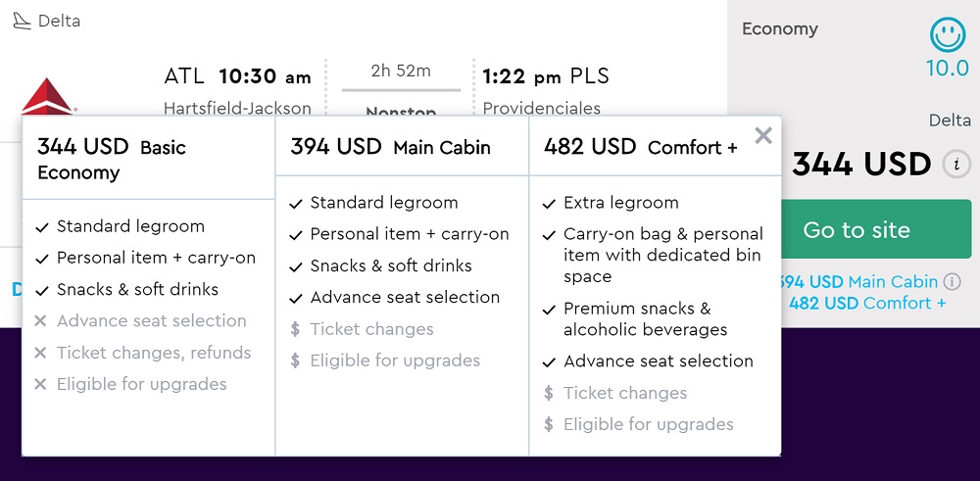Close the fare comparison popup

[763, 136]
